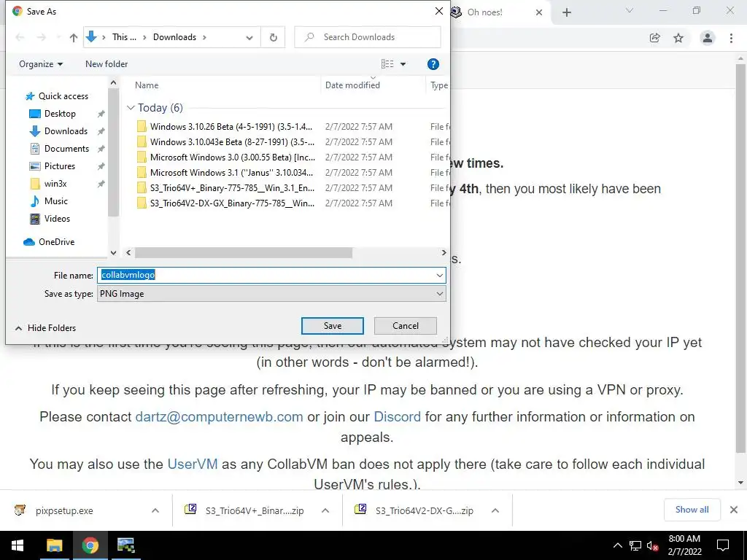Click horizontal scrollbar in file list

click(x=244, y=253)
